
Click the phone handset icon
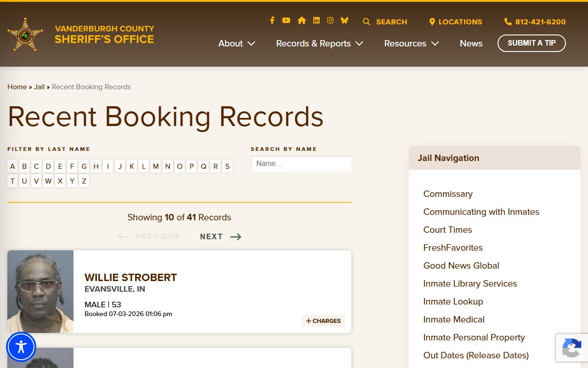(508, 22)
